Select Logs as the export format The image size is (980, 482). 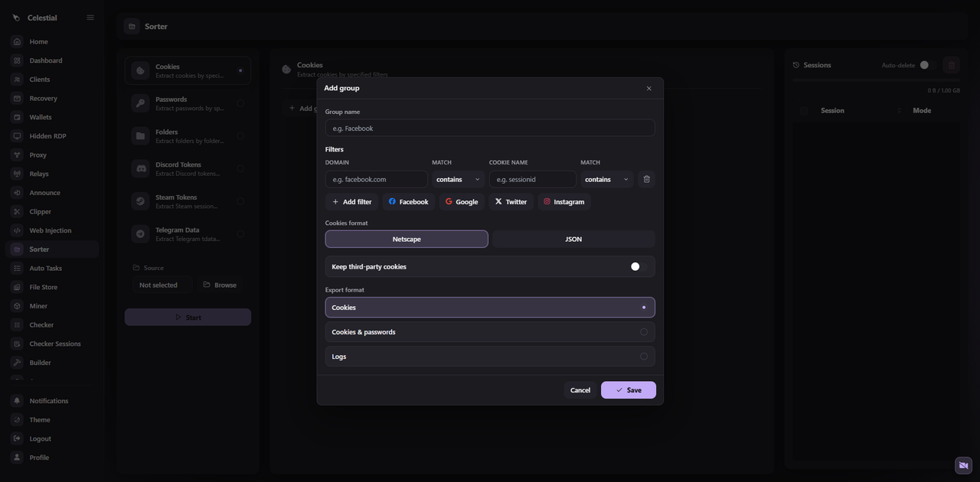point(490,357)
